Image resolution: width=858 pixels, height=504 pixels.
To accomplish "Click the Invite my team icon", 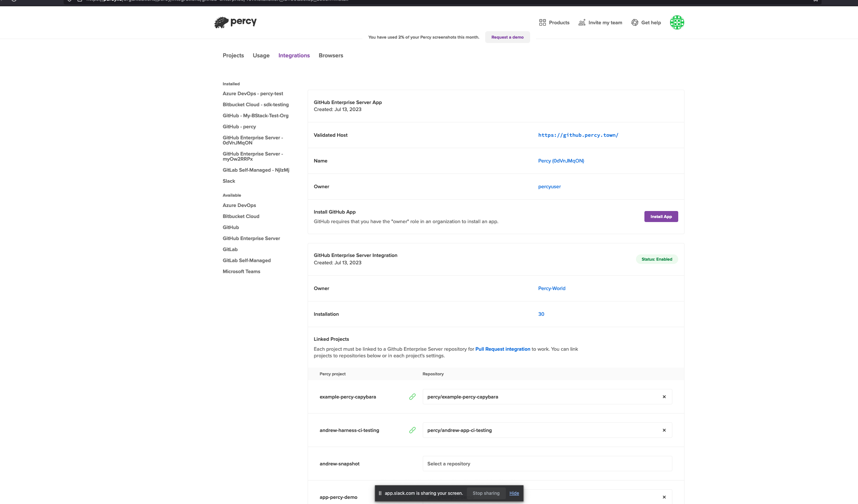I will (x=582, y=22).
